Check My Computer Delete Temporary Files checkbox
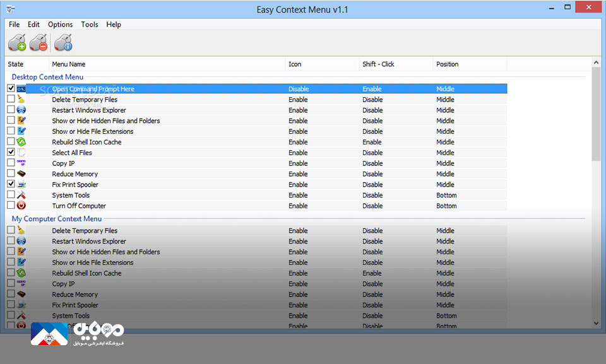The width and height of the screenshot is (606, 364). (11, 230)
